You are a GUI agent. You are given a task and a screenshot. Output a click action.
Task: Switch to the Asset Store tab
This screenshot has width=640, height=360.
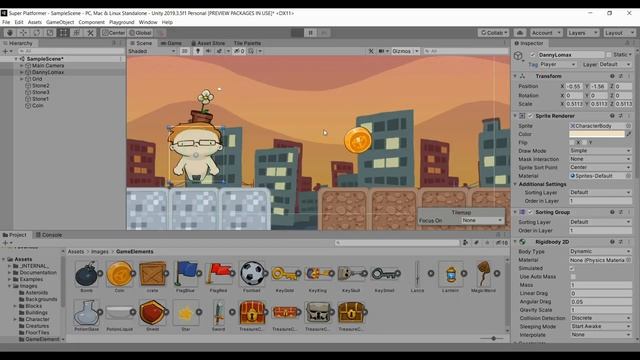point(208,43)
